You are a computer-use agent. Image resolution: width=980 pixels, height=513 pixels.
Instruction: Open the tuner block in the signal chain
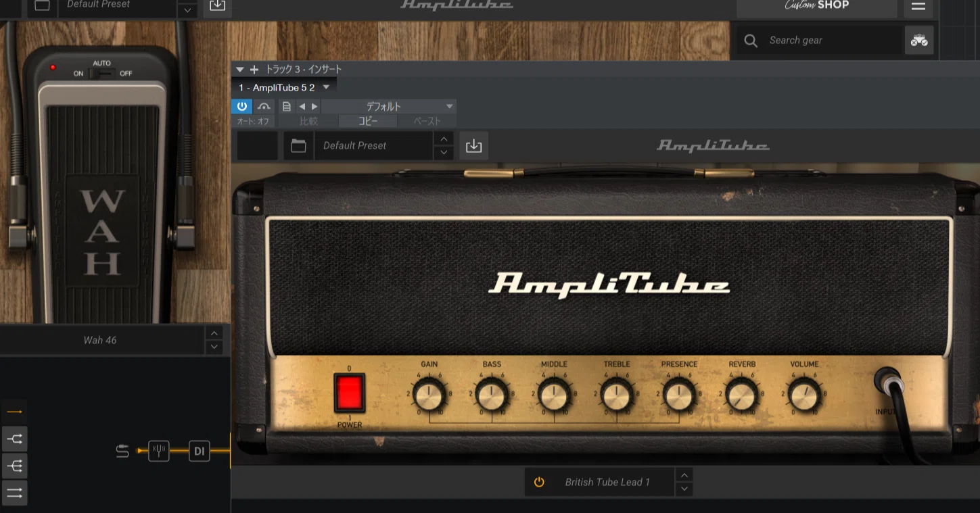click(159, 451)
